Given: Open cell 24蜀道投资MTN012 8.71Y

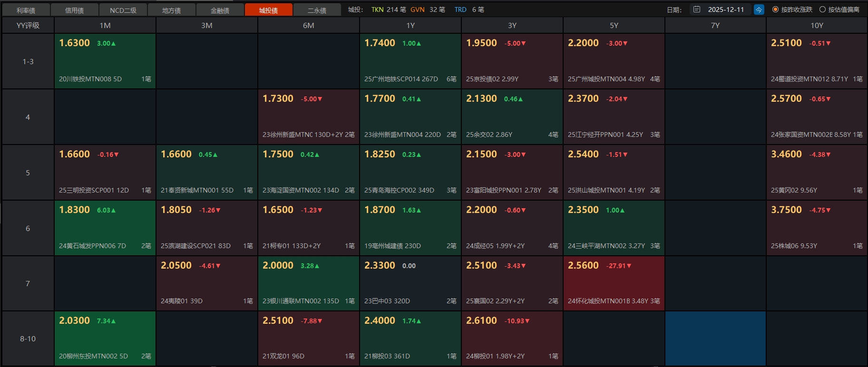Looking at the screenshot, I should point(817,61).
